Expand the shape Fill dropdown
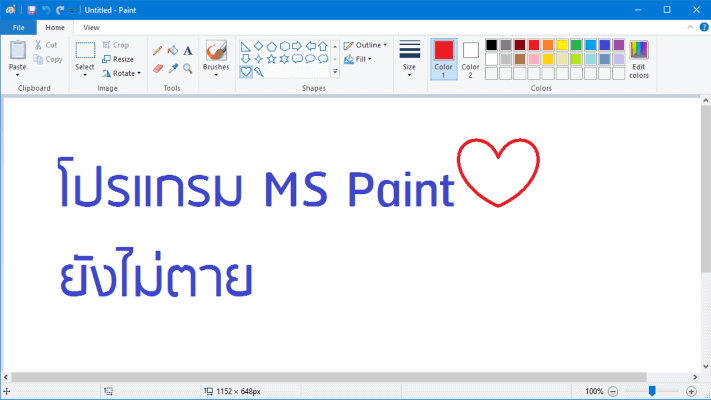The height and width of the screenshot is (400, 711). coord(358,59)
